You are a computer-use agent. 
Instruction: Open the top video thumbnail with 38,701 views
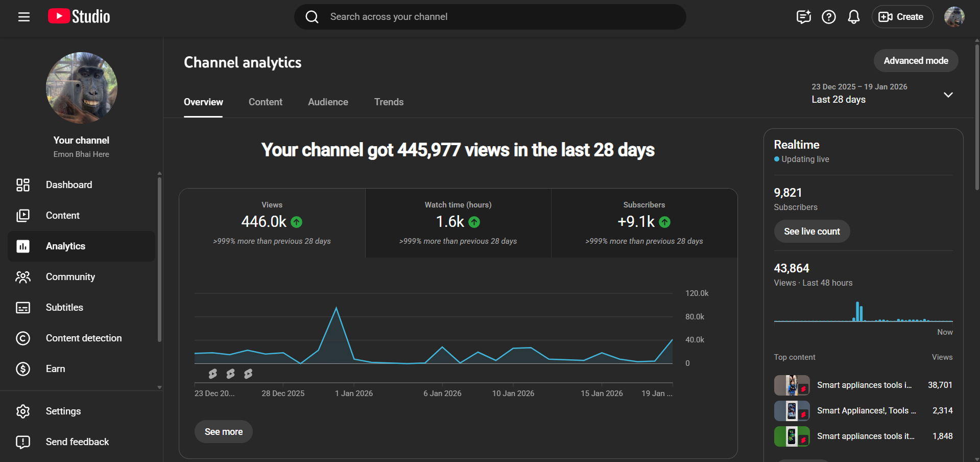coord(792,385)
